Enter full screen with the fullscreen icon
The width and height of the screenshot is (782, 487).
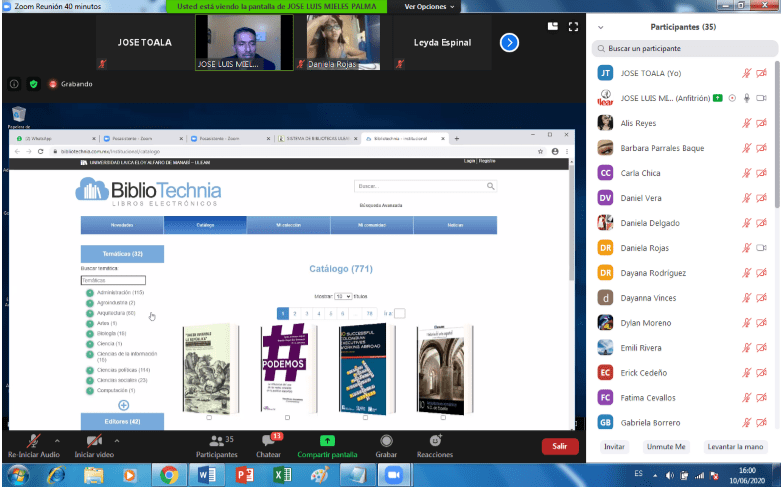coord(574,27)
